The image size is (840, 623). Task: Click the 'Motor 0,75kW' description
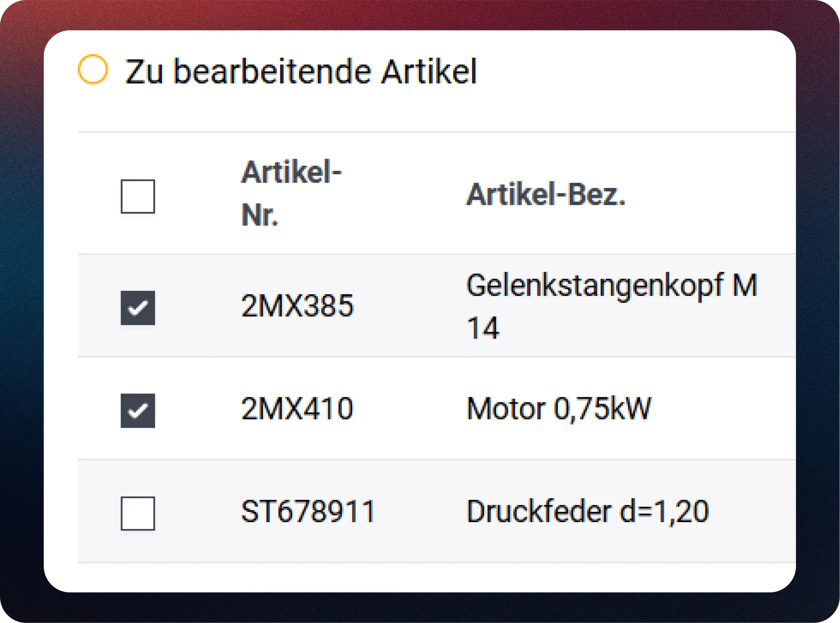[x=559, y=409]
